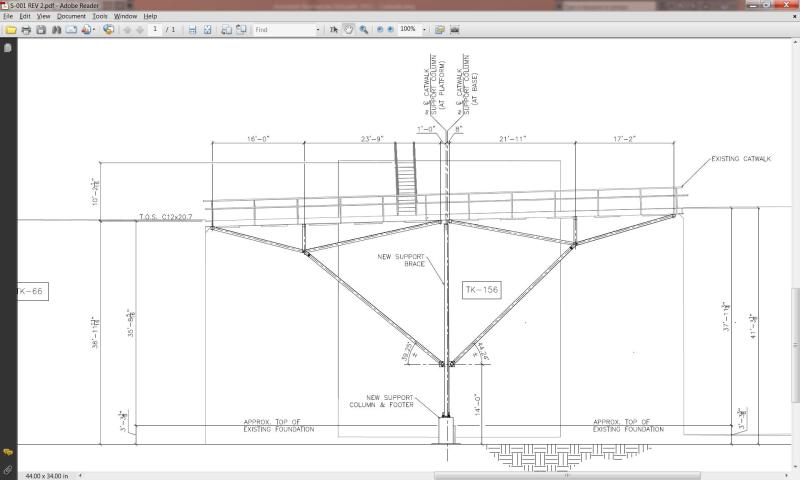Open the collaboration sphere icon
Screen dimensions: 800x480
pyautogui.click(x=86, y=30)
